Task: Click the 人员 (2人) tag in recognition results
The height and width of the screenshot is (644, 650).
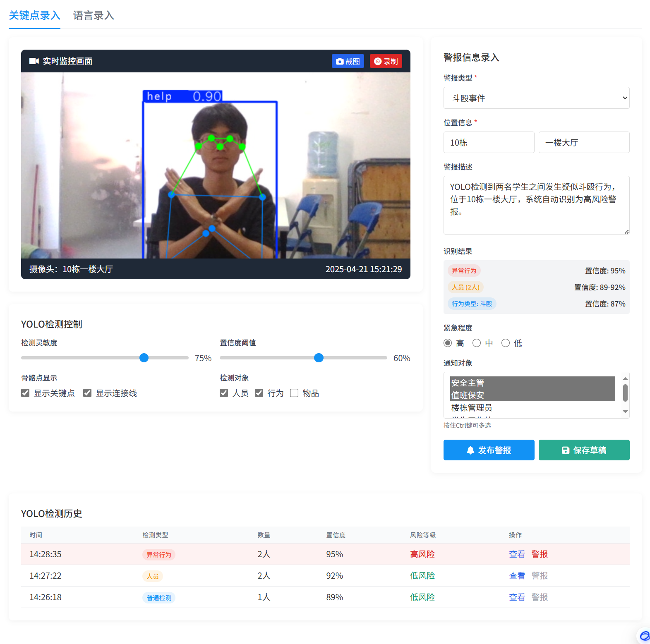Action: pos(465,287)
